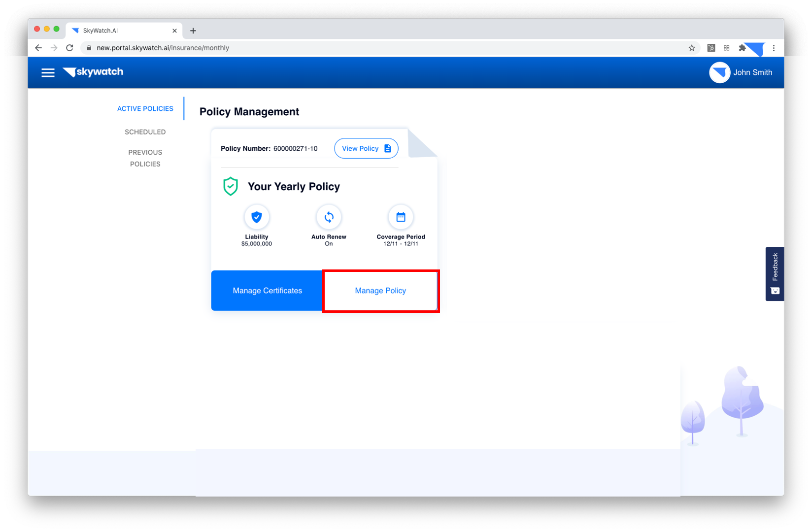Click the Auto Renew On status text
The width and height of the screenshot is (811, 532).
[x=329, y=244]
